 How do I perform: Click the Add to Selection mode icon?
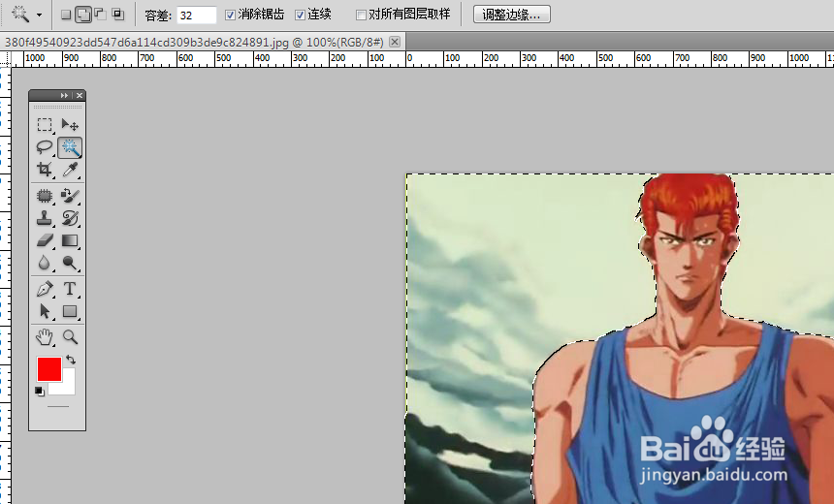coord(83,15)
